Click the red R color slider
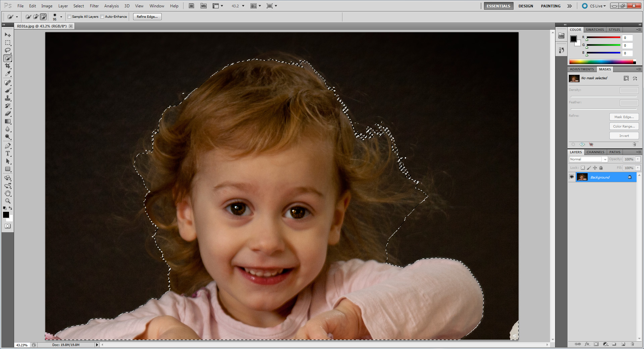Screen dimensions: 644x349 tap(603, 38)
